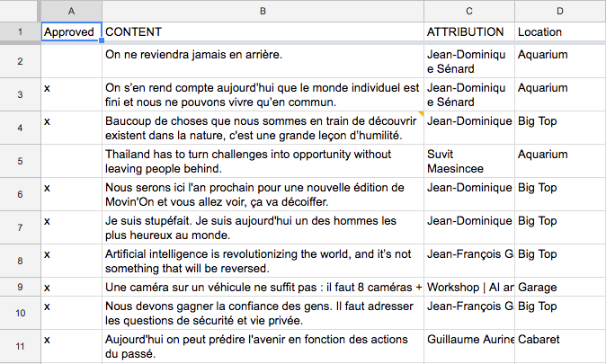Click the Guillaume Aurine attribution cell
Screen dimensions: 606x364
click(469, 347)
